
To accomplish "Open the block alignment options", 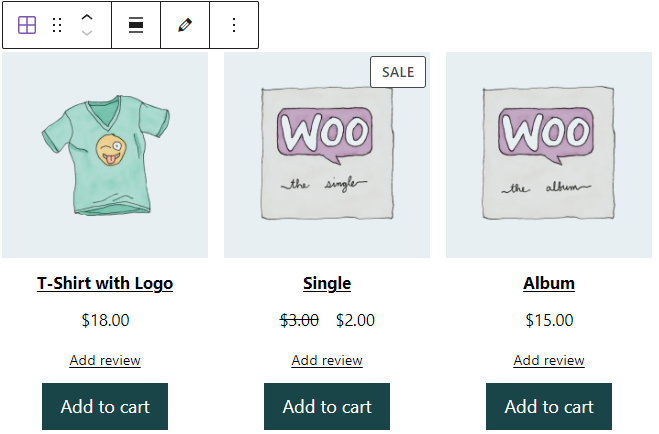I will (x=136, y=25).
